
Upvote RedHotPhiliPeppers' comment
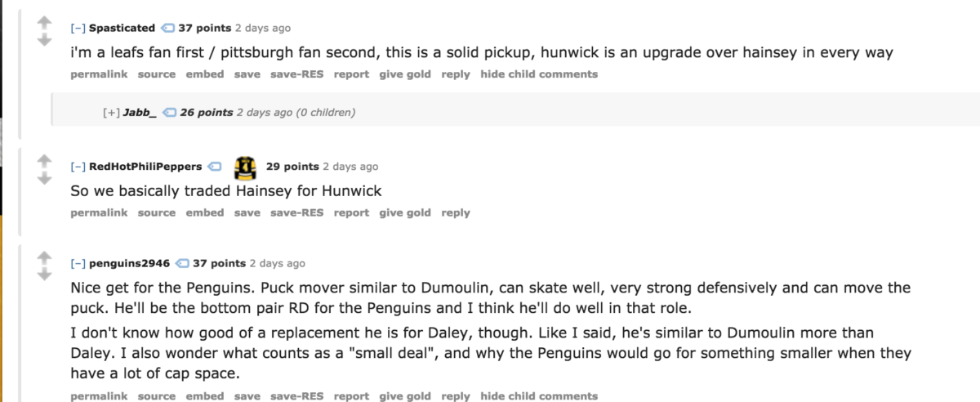(44, 162)
